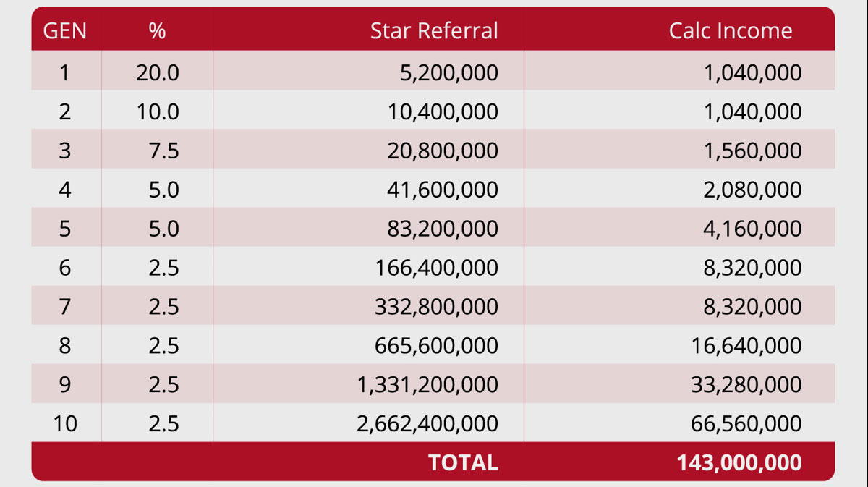Click Calc Income value 4,160,000
This screenshot has height=487, width=868.
752,229
